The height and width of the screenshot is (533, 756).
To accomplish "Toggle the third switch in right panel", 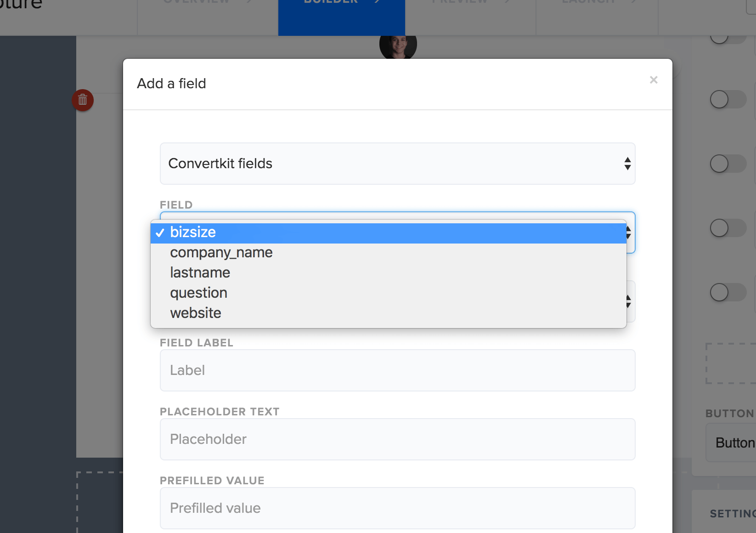I will tap(728, 164).
